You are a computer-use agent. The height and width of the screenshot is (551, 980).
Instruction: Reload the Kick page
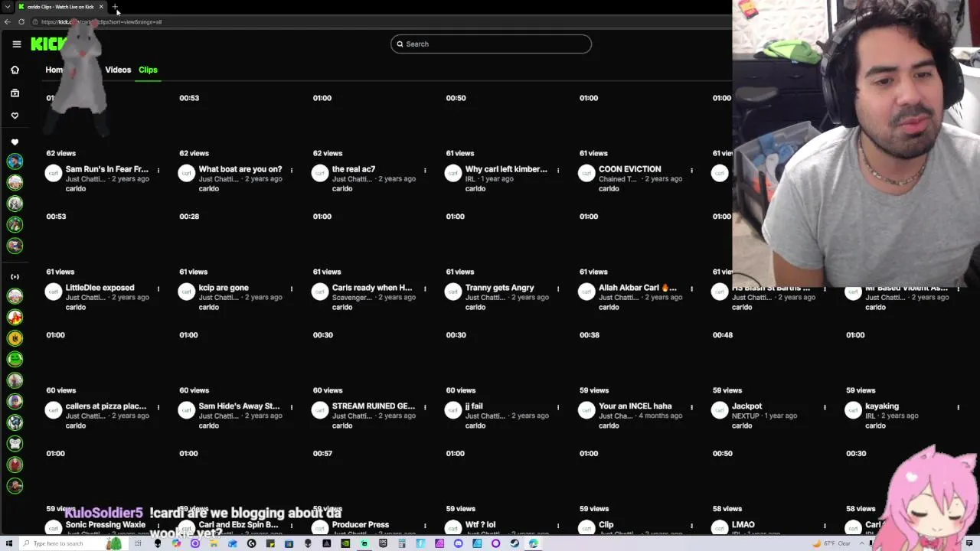pos(21,21)
